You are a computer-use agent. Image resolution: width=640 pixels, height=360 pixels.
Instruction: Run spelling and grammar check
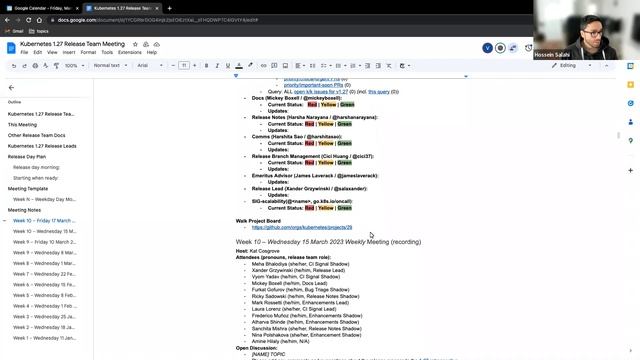coord(46,66)
